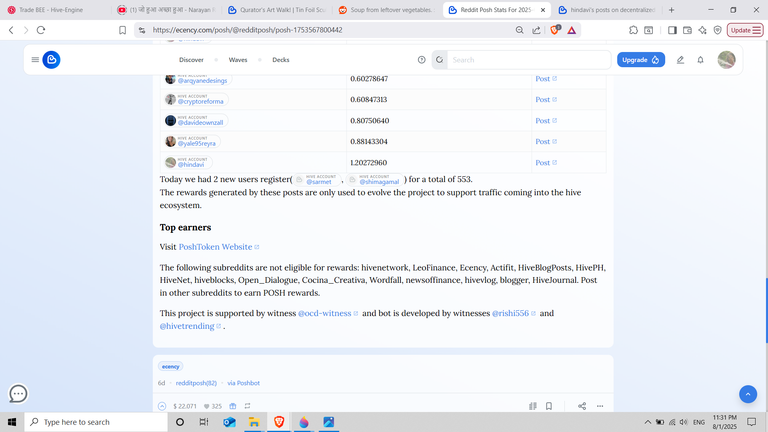Open the @hivetrending profile link
Screen dimensions: 768x432
190,326
